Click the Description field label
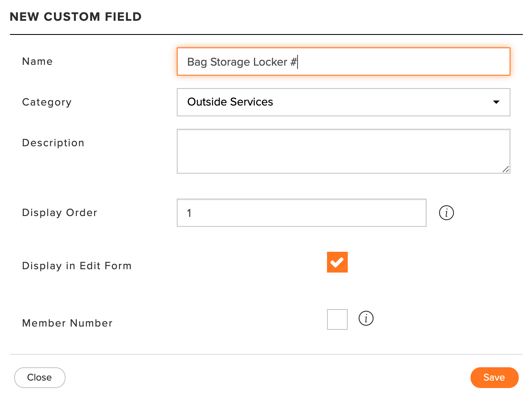The height and width of the screenshot is (403, 532). 53,143
